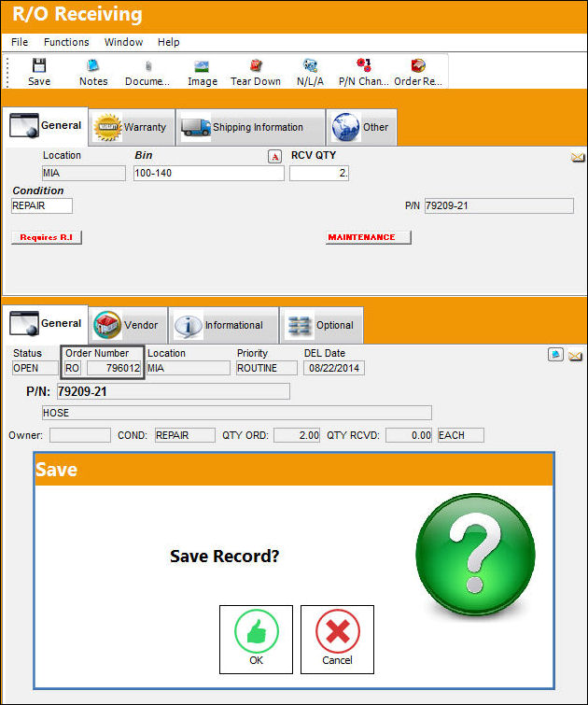Select the upper General tab
The width and height of the screenshot is (588, 705).
46,126
